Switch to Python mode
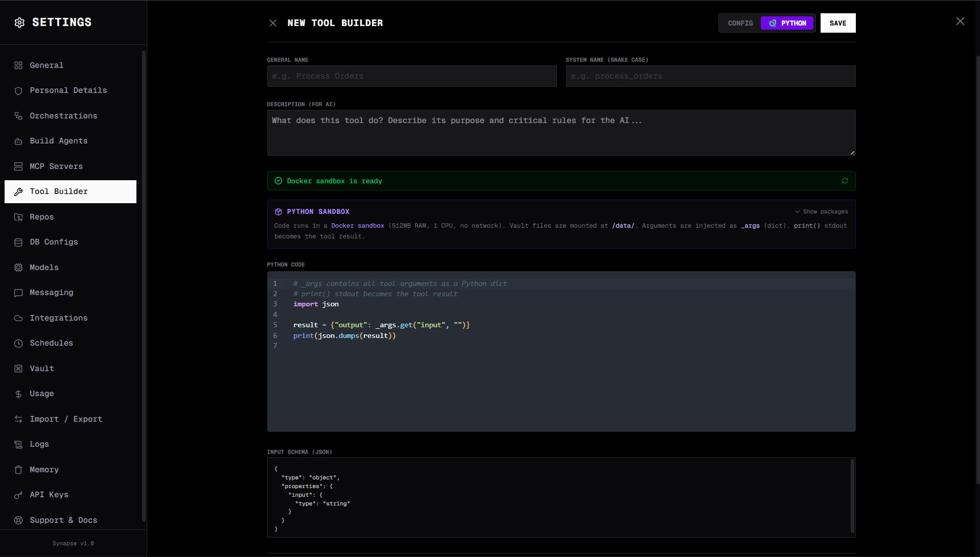980x557 pixels. click(x=787, y=23)
